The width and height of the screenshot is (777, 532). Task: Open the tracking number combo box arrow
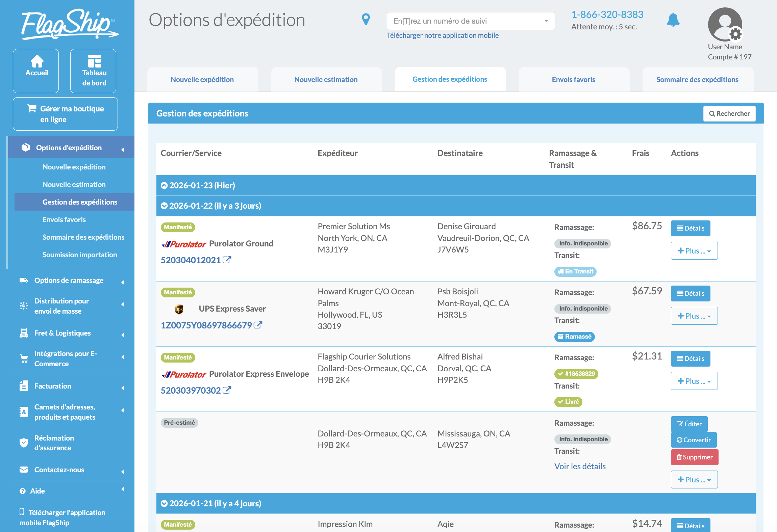point(546,21)
